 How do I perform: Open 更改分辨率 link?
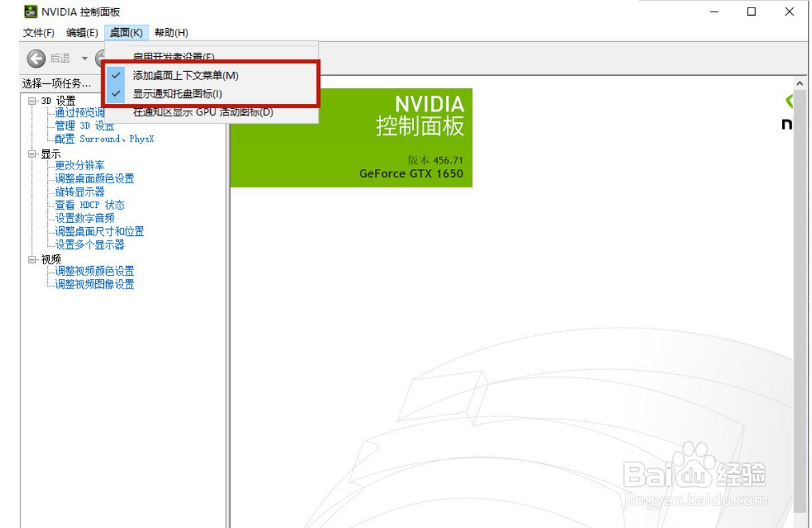coord(80,165)
